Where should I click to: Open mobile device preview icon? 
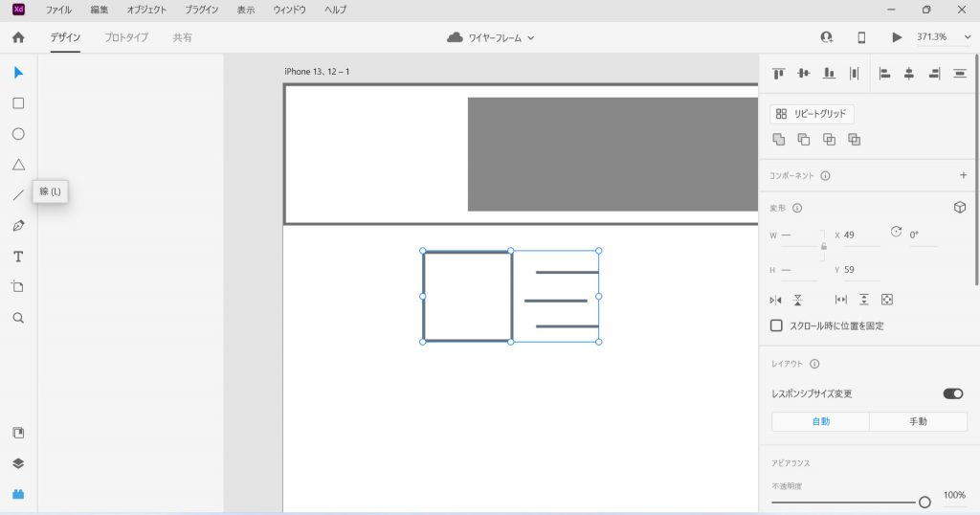[861, 37]
